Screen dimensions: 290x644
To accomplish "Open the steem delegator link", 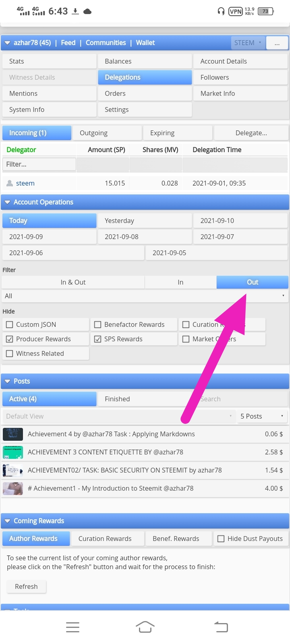I will (25, 183).
